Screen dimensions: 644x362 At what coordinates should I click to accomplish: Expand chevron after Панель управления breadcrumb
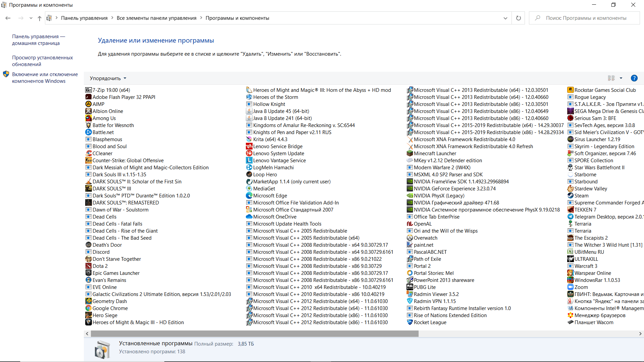point(112,18)
